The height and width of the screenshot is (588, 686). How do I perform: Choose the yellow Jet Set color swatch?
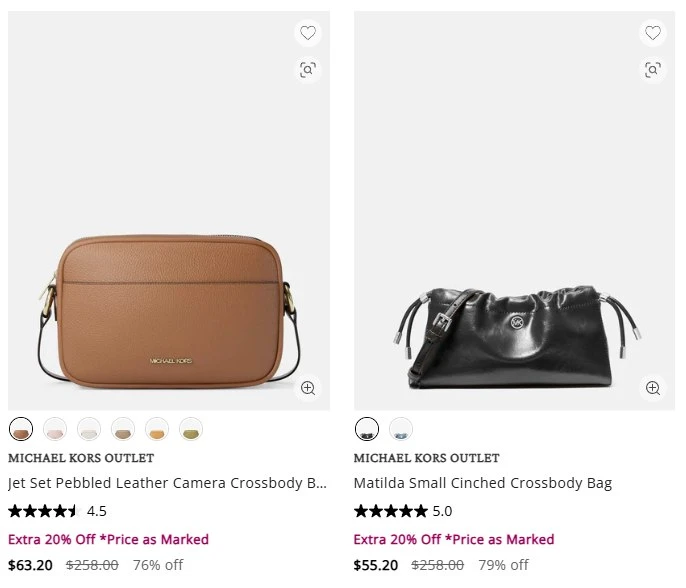(x=157, y=429)
